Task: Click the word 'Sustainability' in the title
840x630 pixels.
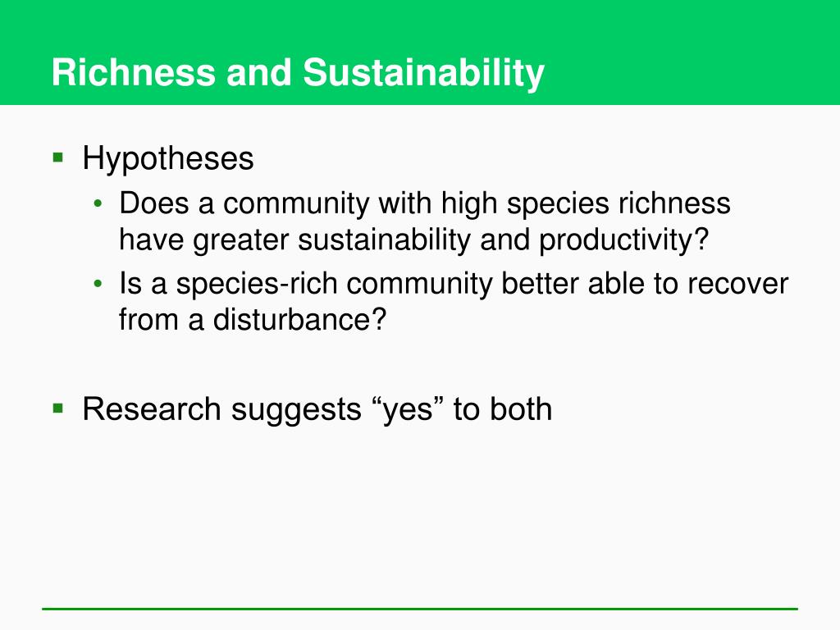Action: click(424, 73)
